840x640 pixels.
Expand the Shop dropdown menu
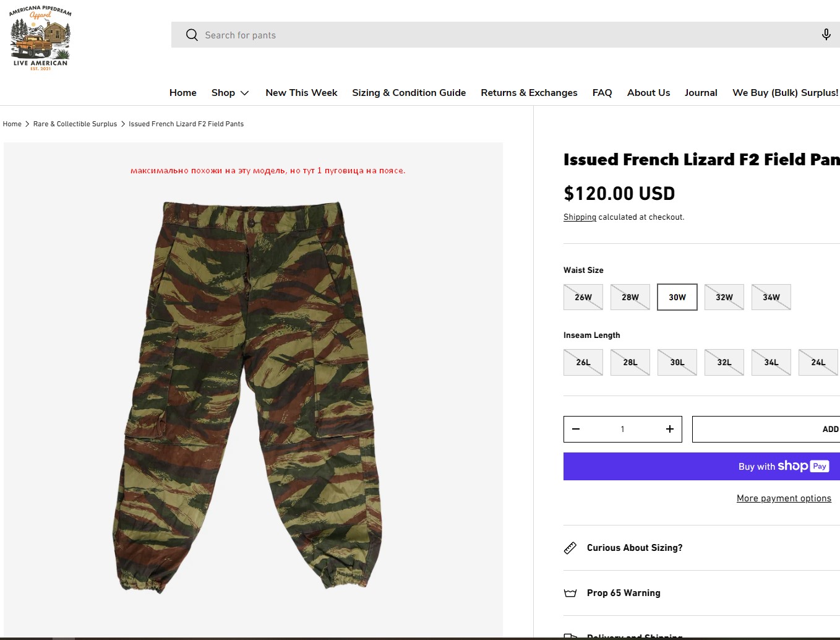click(x=230, y=93)
